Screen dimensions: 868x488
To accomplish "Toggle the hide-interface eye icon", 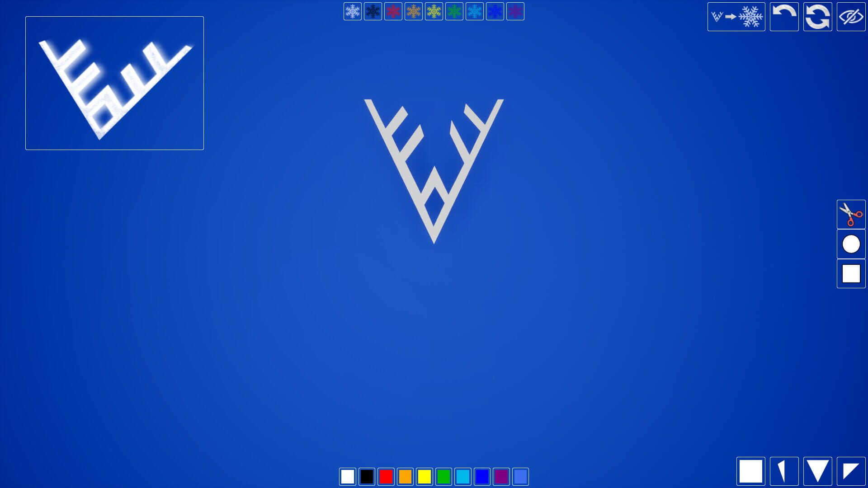I will pos(852,17).
